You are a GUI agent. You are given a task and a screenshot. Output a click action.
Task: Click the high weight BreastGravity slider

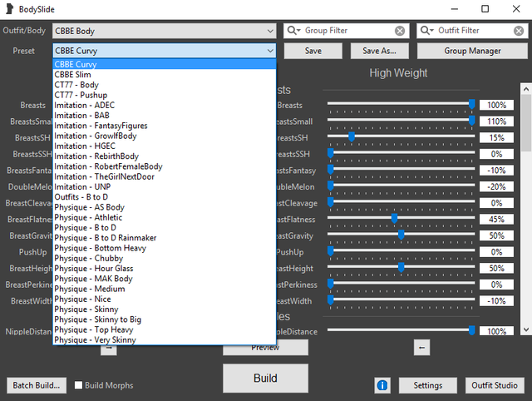pyautogui.click(x=401, y=235)
